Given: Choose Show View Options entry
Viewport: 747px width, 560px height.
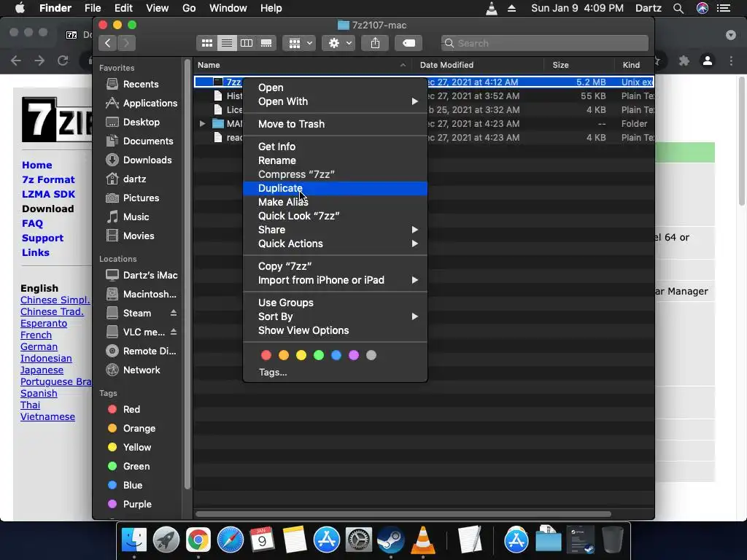Looking at the screenshot, I should pyautogui.click(x=335, y=330).
